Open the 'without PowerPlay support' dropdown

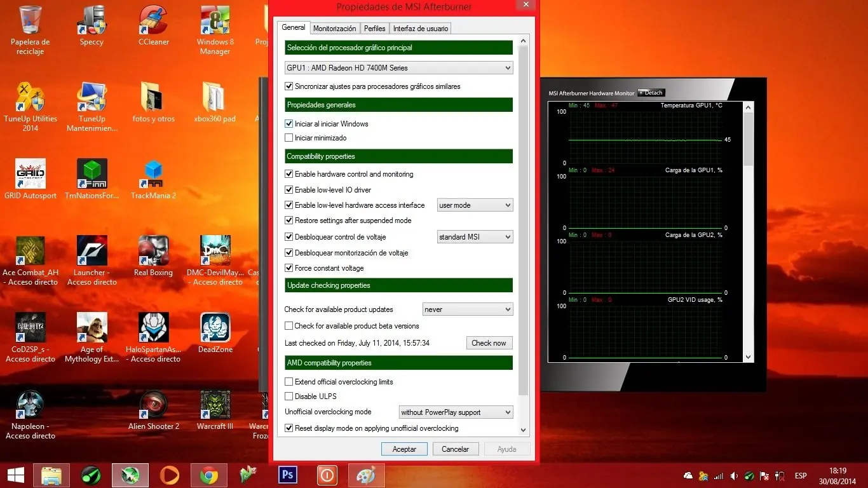(x=456, y=412)
